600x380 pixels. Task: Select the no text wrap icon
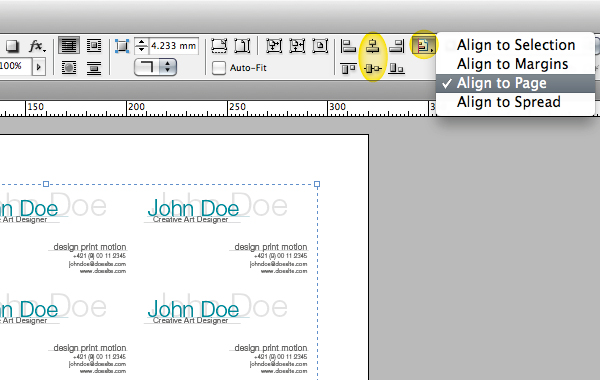point(69,46)
